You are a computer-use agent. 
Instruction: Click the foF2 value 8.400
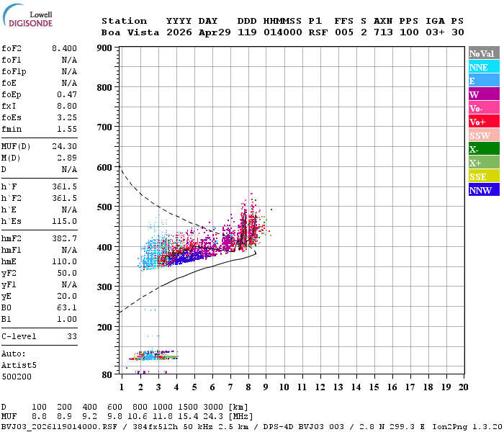pyautogui.click(x=64, y=48)
